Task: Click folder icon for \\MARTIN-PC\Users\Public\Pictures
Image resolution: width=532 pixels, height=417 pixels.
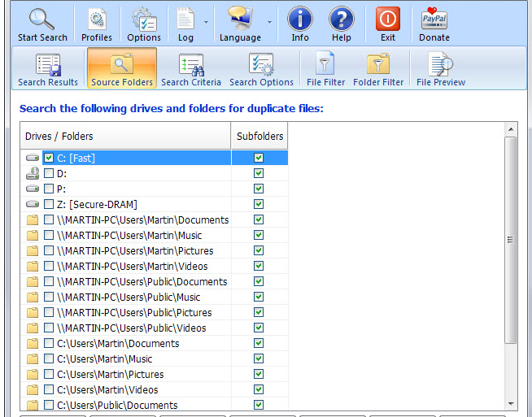Action: point(33,312)
